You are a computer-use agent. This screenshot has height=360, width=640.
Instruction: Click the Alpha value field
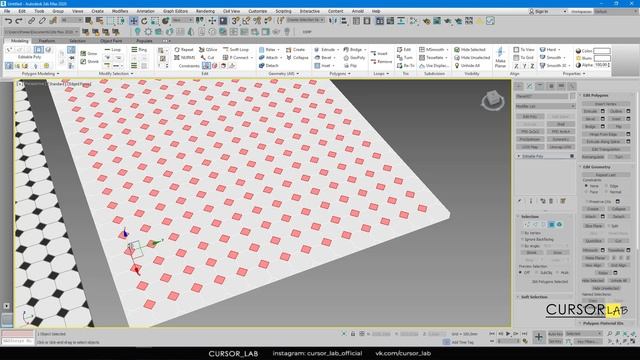coord(601,65)
